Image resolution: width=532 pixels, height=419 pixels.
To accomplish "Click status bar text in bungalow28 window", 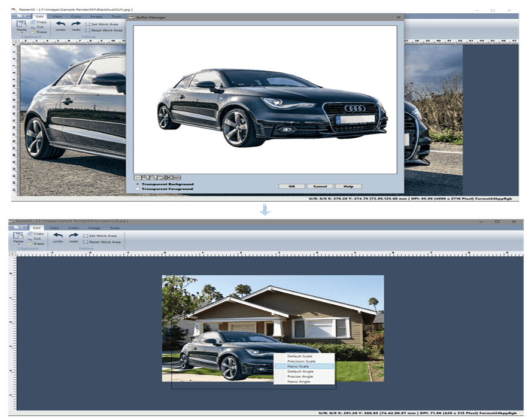I will point(418,413).
